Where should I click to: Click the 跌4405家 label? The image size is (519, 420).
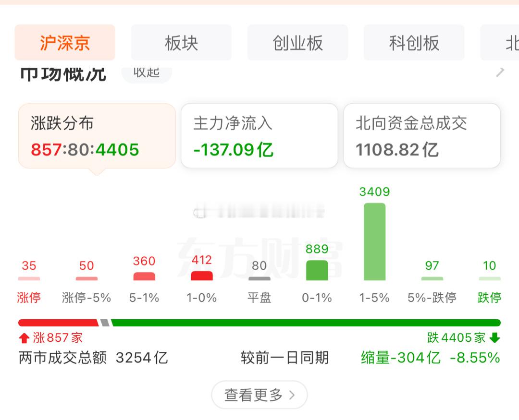pyautogui.click(x=456, y=338)
